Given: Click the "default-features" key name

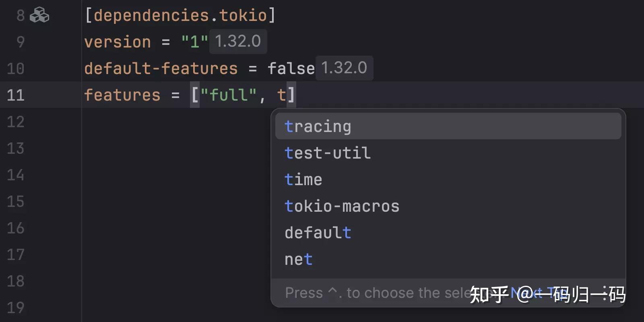Looking at the screenshot, I should pos(161,68).
